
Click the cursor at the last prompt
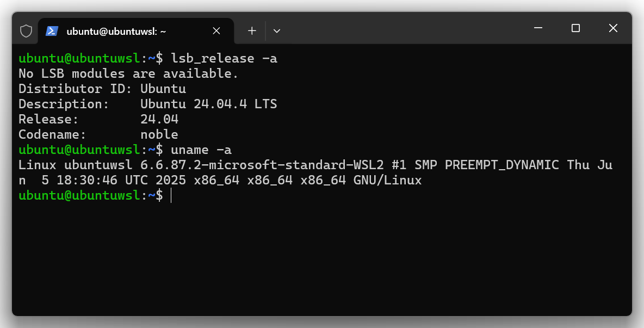171,196
